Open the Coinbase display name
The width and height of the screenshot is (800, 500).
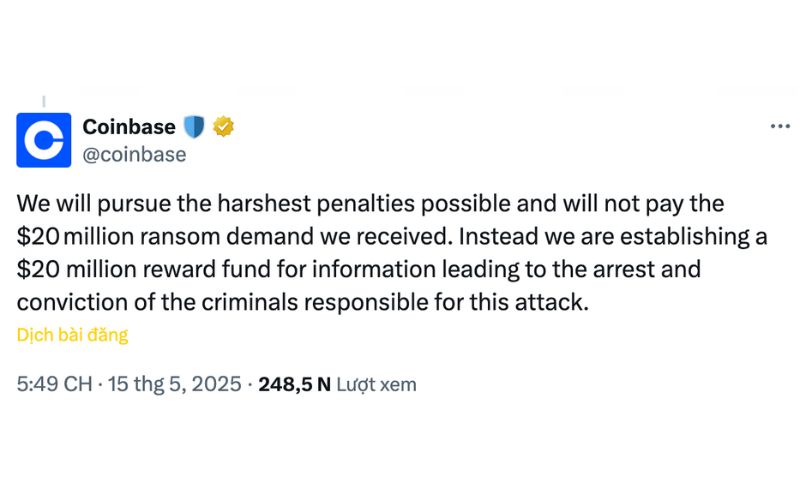129,127
